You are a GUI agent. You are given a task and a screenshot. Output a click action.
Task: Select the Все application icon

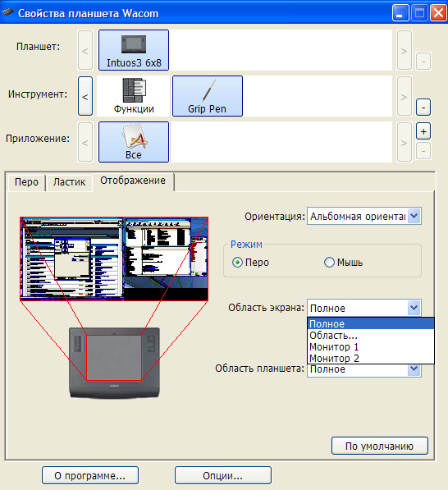(134, 142)
